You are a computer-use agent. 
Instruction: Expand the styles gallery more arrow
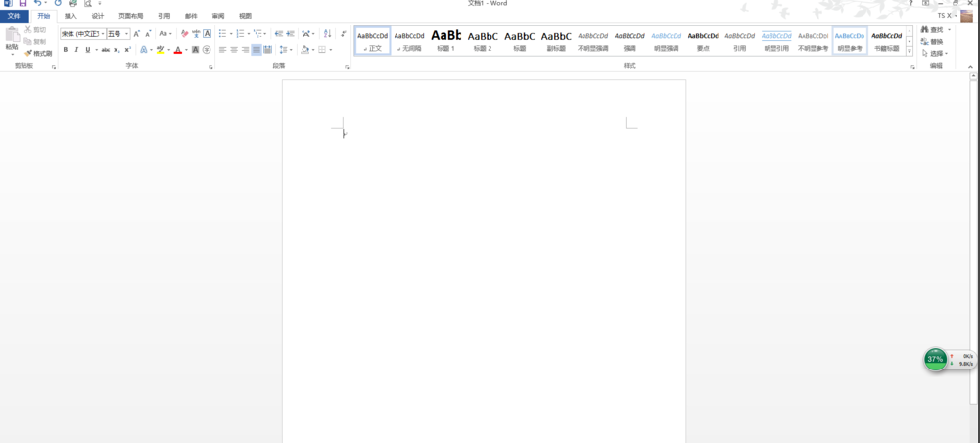910,51
